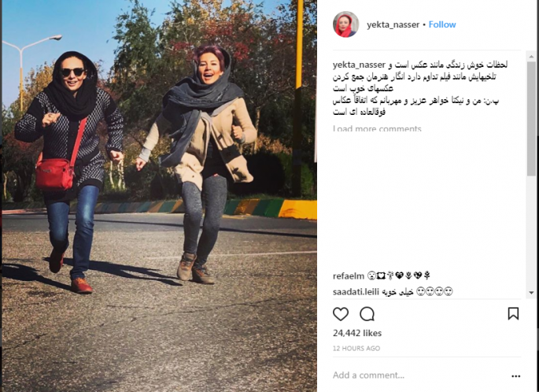Click the photo of two women running

[159, 196]
